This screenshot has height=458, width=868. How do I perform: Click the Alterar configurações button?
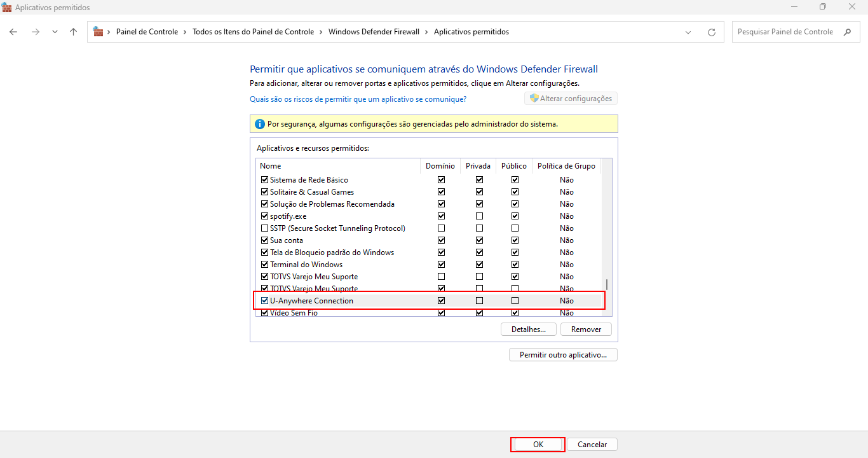click(x=571, y=99)
